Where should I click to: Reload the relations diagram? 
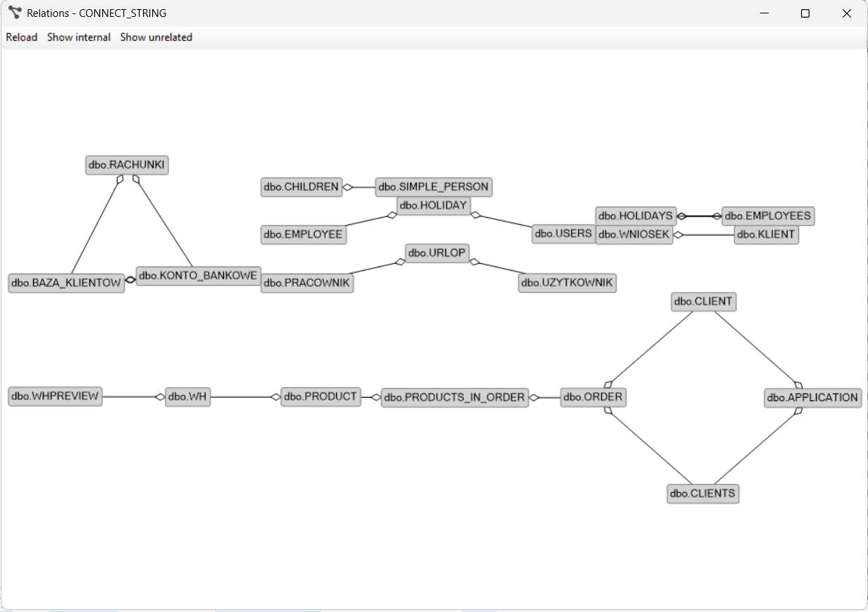pyautogui.click(x=22, y=37)
